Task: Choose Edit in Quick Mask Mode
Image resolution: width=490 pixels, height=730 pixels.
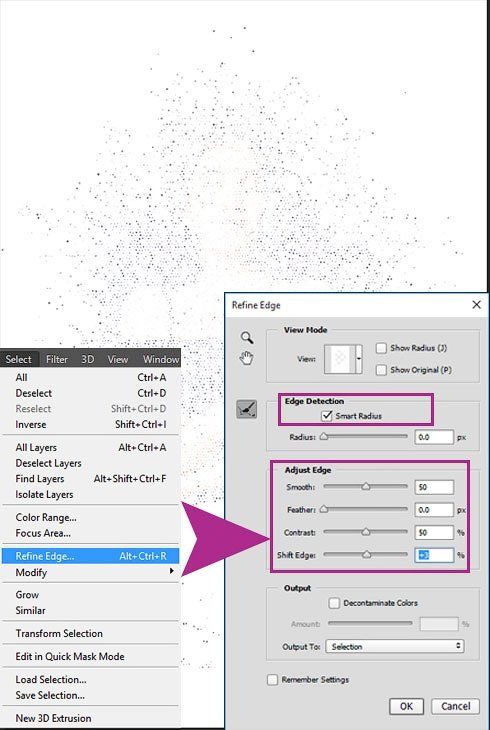Action: click(x=91, y=656)
